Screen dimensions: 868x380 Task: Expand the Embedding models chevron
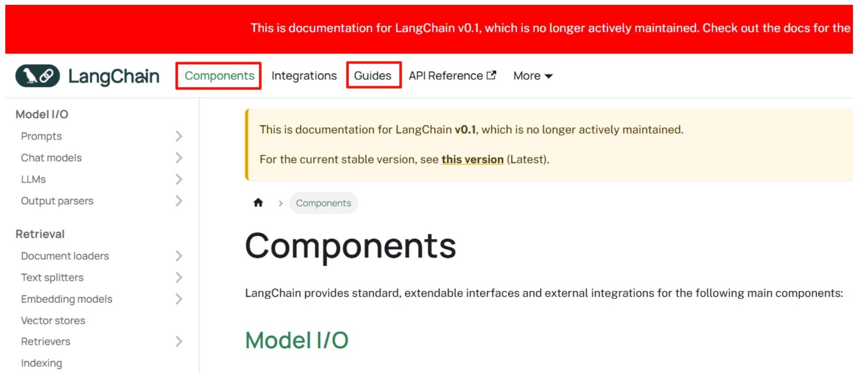tap(179, 299)
